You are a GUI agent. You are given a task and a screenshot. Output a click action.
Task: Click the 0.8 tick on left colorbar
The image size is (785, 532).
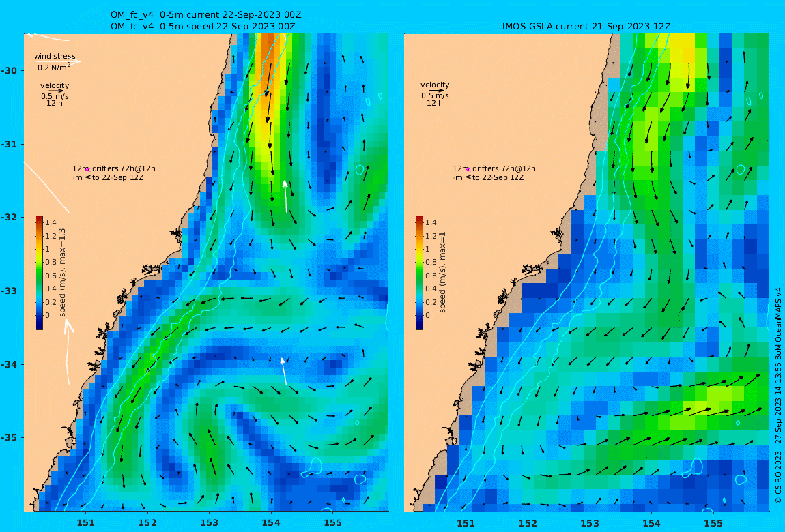pos(51,262)
